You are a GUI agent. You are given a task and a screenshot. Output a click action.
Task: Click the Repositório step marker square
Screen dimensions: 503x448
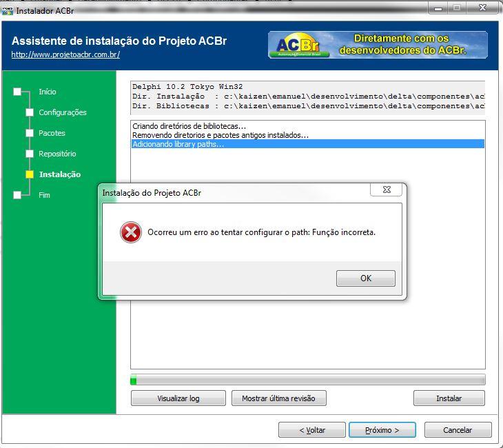30,154
